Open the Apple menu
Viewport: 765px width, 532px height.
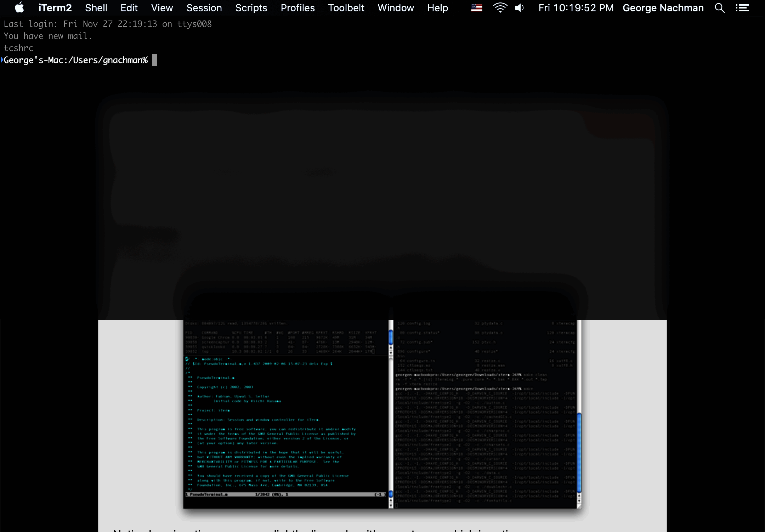coord(19,8)
